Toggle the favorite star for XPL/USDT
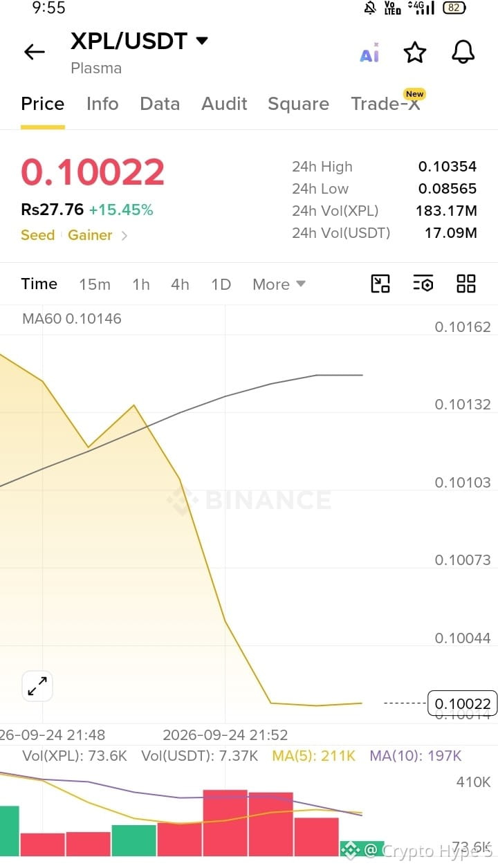 415,52
